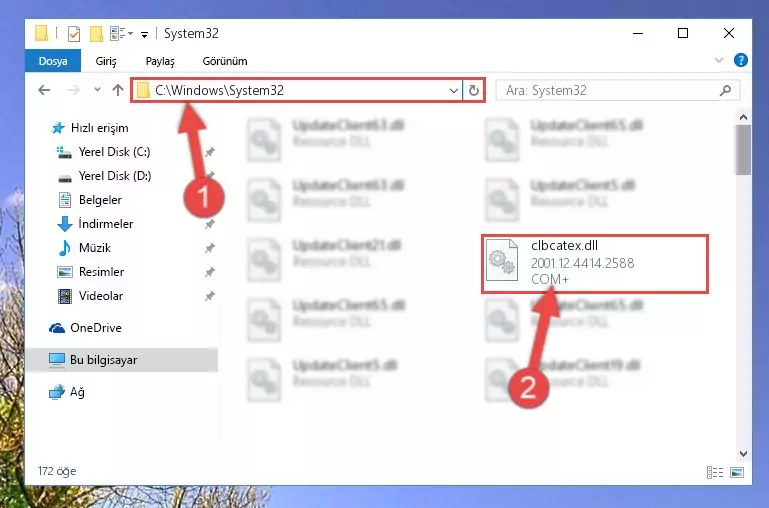The width and height of the screenshot is (769, 508).
Task: Open Müzik folder in sidebar
Action: [95, 248]
